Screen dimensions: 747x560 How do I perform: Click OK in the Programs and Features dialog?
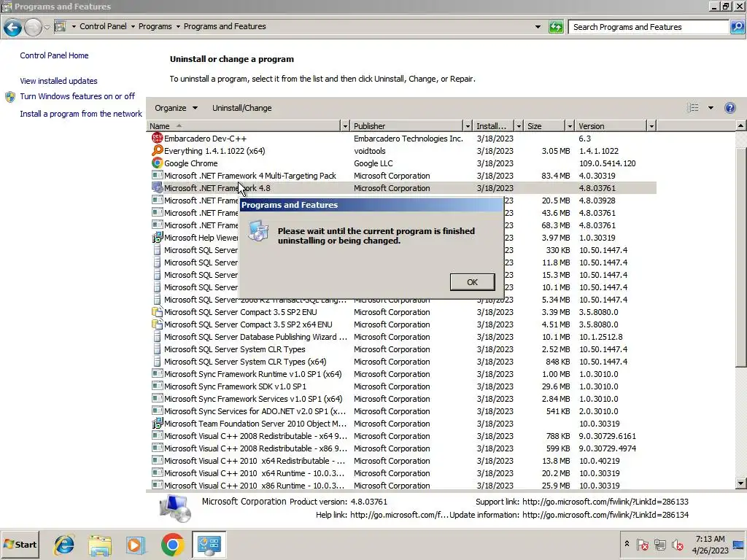472,282
